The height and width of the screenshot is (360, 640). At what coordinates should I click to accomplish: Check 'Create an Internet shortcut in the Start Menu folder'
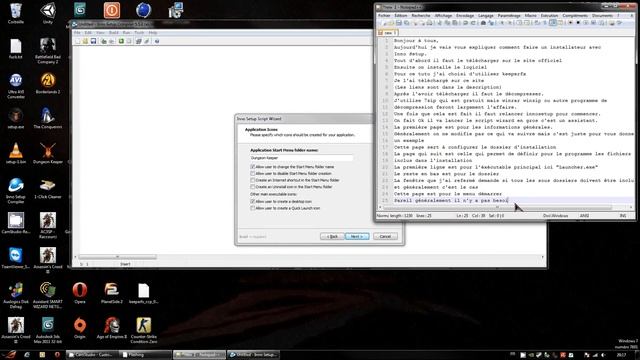tap(295, 180)
